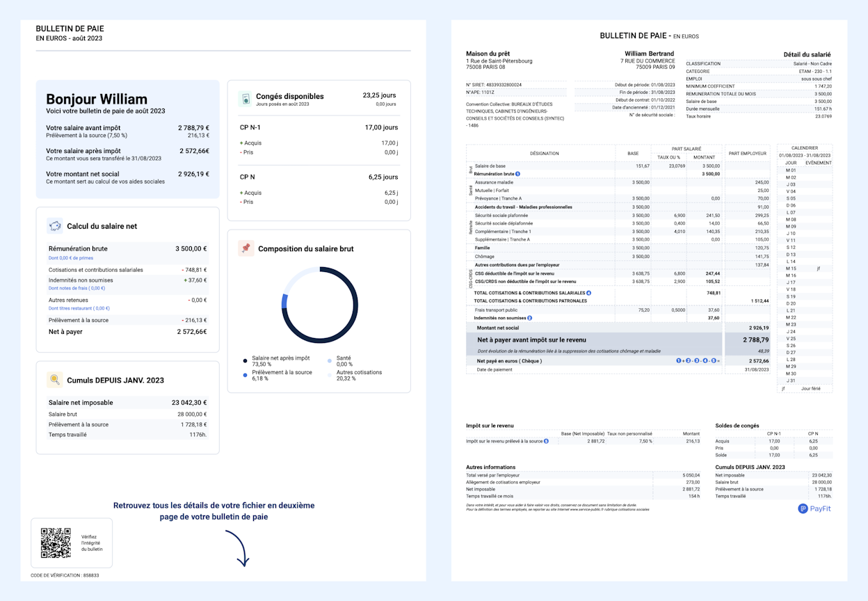Click the '1 512,44' employer contributions total
The height and width of the screenshot is (601, 868).
pyautogui.click(x=760, y=301)
